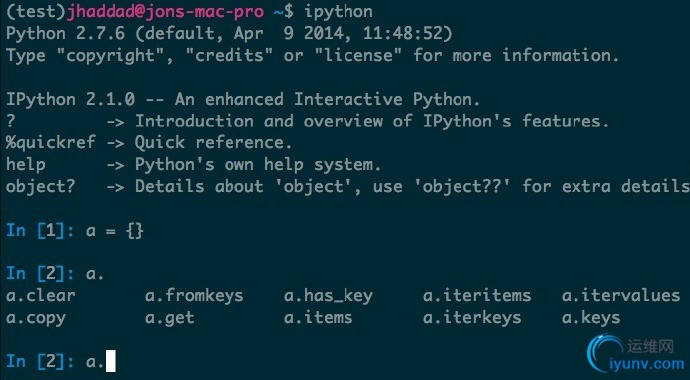Select a.has_key from the completions
Screen dimensions: 690x380
(328, 296)
